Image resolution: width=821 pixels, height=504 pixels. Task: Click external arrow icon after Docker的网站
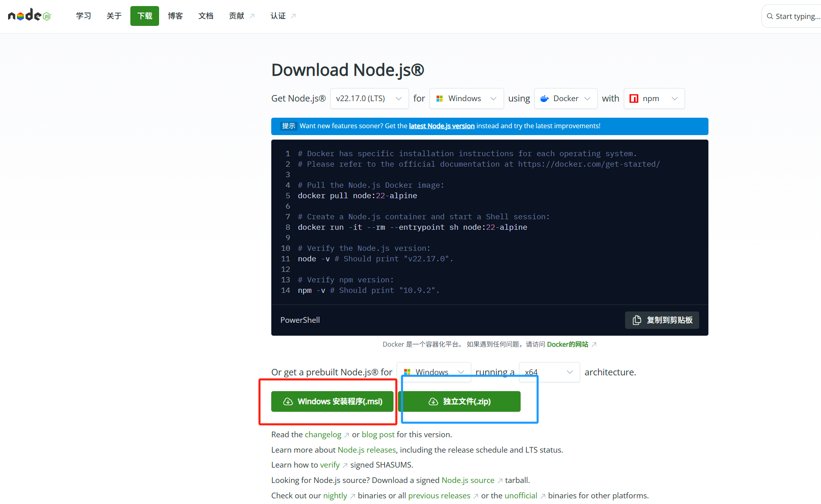coord(594,344)
